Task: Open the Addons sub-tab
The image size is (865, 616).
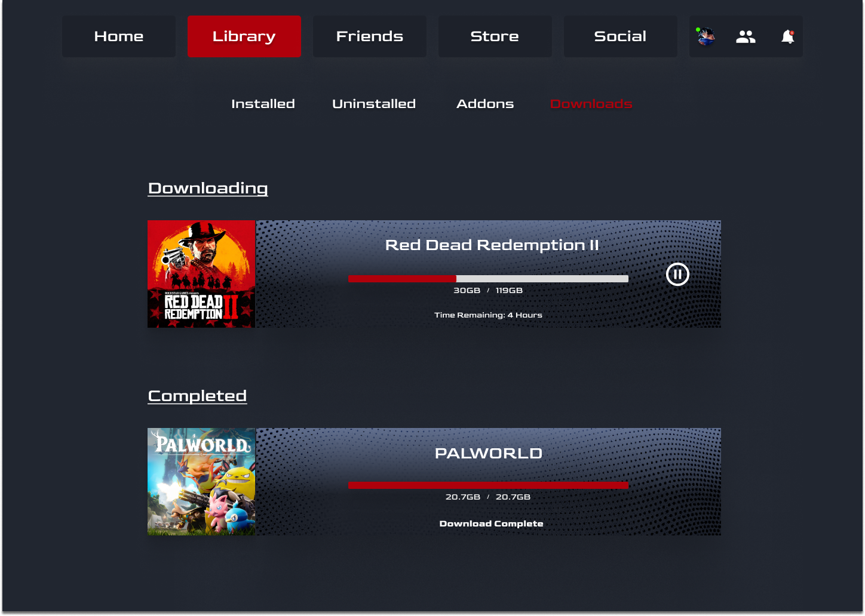Action: [485, 104]
